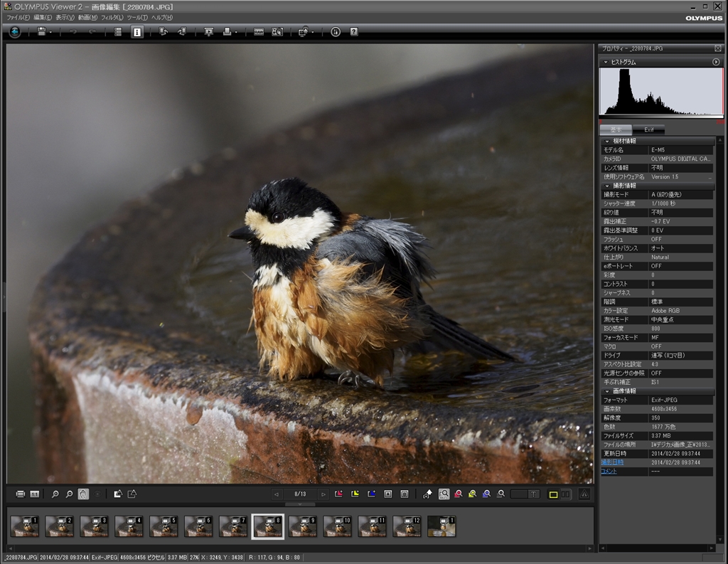Select the hand pan tool
Screen dimensions: 728x564
click(x=83, y=494)
